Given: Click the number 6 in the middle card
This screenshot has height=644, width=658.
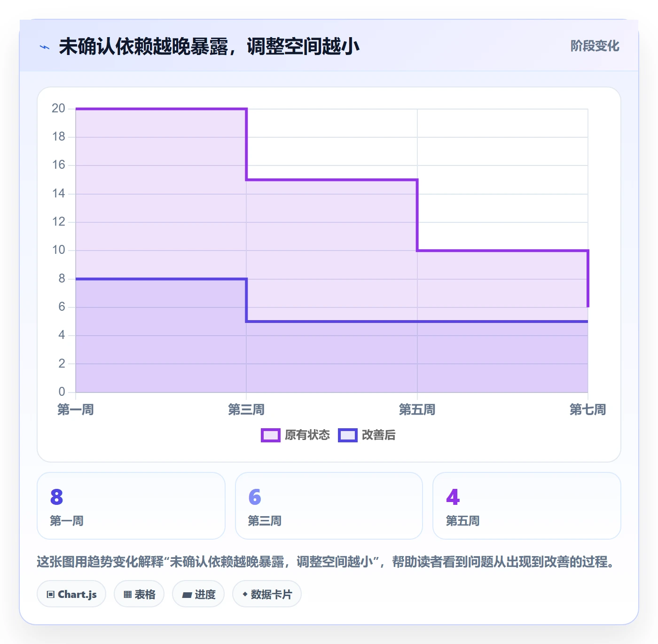Looking at the screenshot, I should [255, 497].
